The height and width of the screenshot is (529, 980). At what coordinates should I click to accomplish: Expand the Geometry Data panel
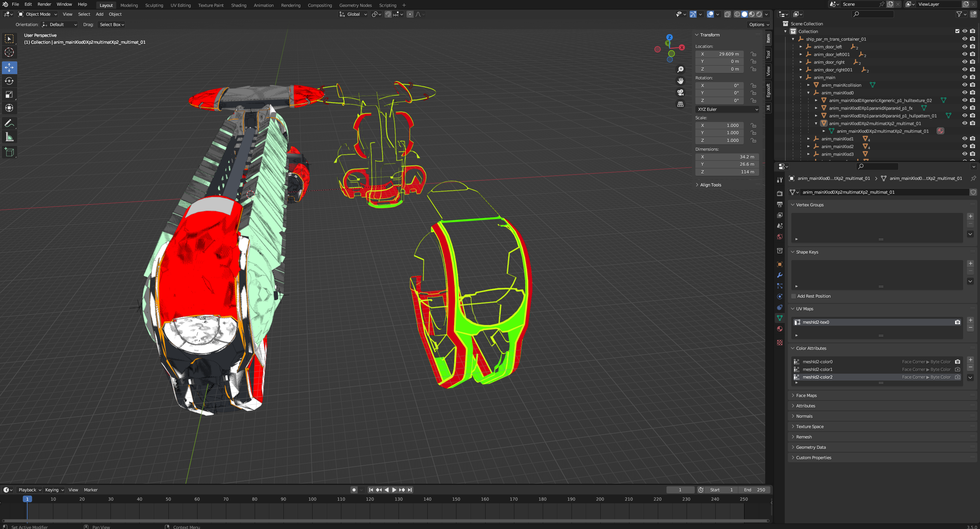tap(810, 447)
